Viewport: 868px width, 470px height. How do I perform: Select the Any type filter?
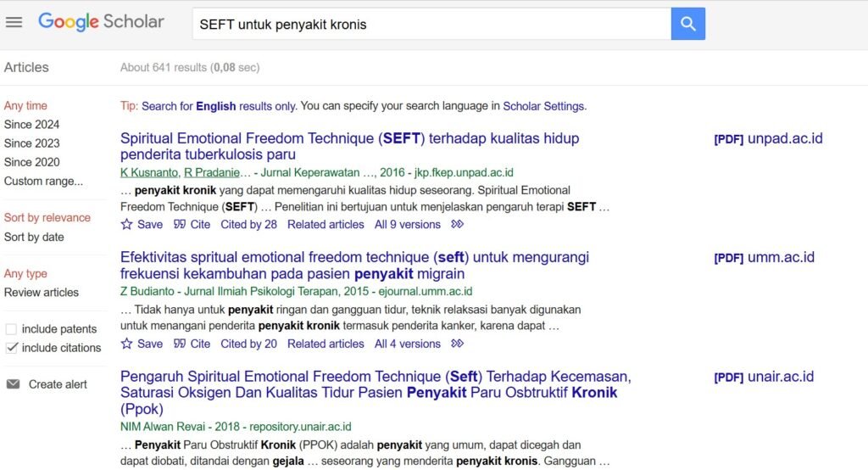pos(25,274)
